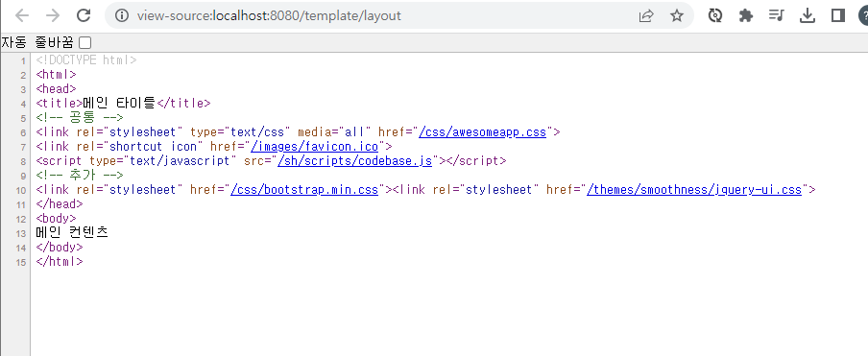Viewport: 868px width, 356px height.
Task: Click line number 10 in the gutter
Action: pyautogui.click(x=21, y=190)
